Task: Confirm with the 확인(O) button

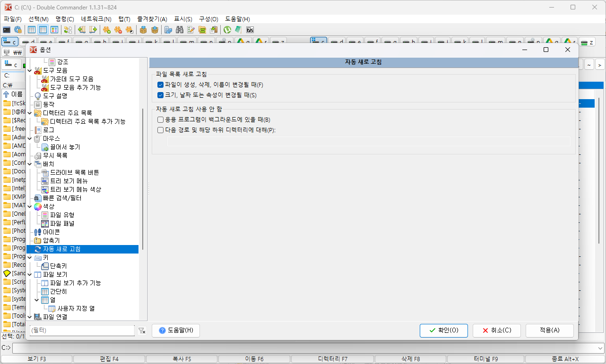Action: (x=444, y=330)
